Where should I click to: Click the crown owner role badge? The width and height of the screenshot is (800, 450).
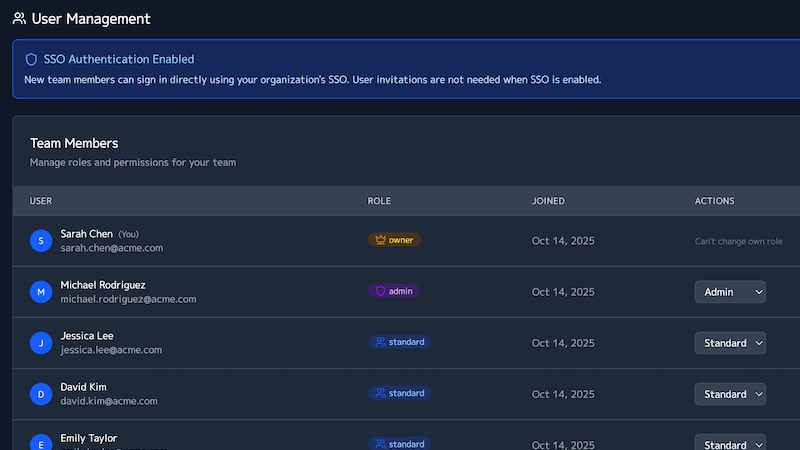pos(394,240)
